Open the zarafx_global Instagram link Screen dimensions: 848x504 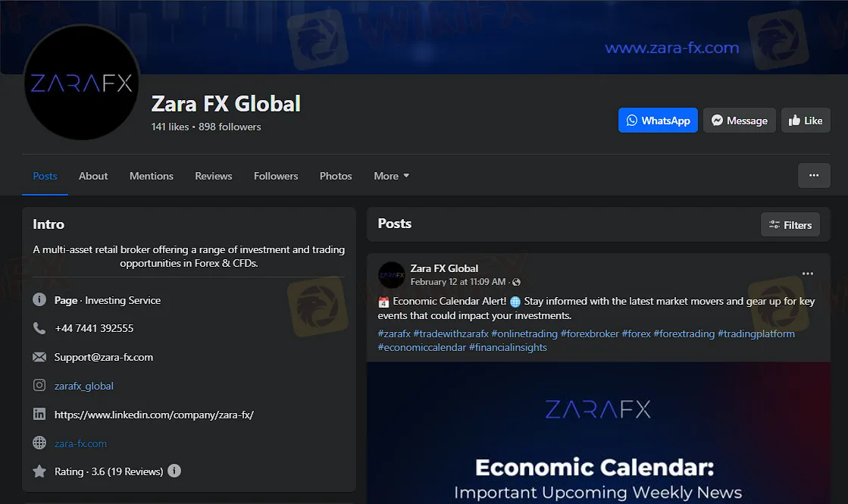pos(84,386)
